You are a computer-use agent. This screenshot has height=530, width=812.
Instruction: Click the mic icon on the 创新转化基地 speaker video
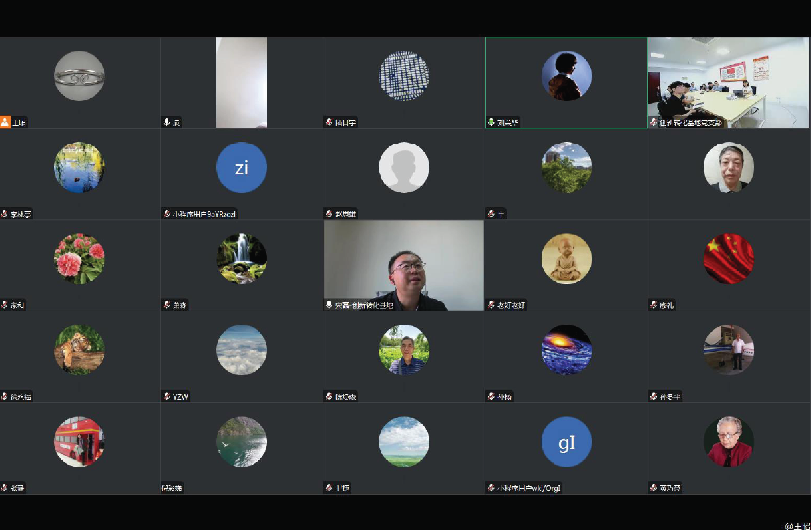pyautogui.click(x=329, y=305)
